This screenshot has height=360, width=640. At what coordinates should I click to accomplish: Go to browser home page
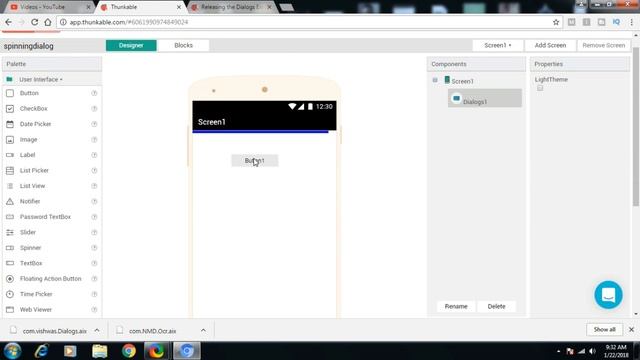pyautogui.click(x=48, y=22)
